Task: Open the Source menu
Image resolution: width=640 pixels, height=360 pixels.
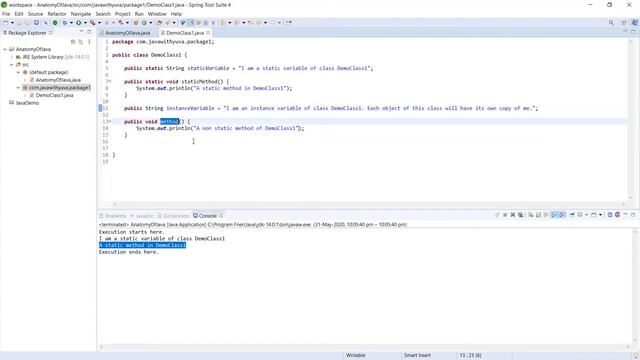Action: (35, 14)
